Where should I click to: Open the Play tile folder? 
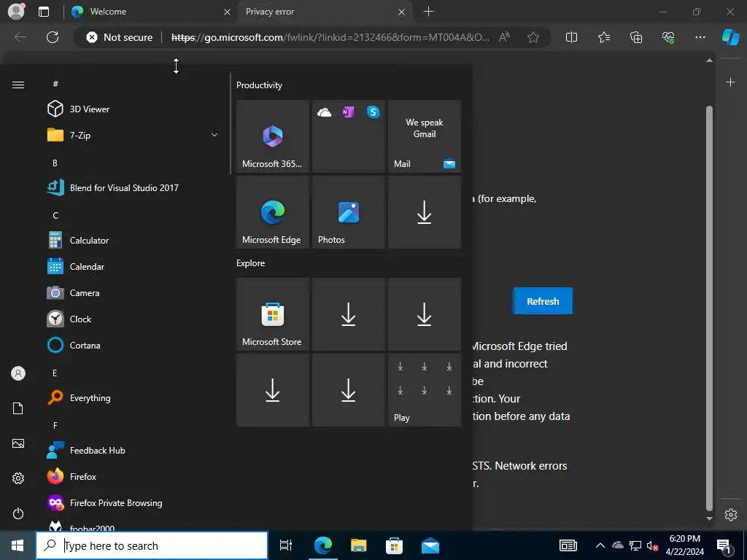425,390
